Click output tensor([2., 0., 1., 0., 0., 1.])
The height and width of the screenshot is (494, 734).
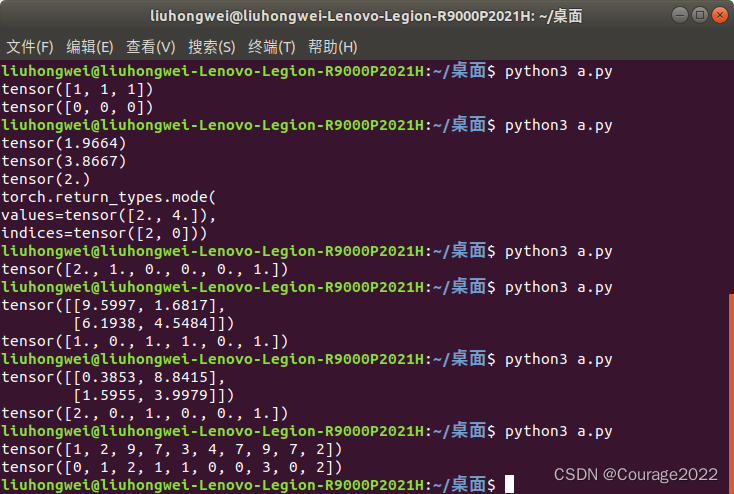145,413
